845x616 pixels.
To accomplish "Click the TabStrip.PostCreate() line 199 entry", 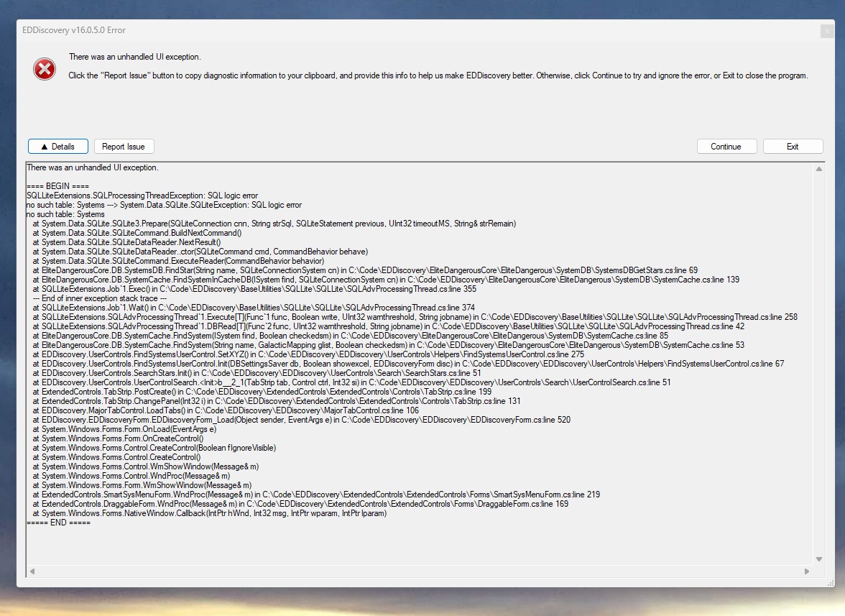I will click(262, 392).
